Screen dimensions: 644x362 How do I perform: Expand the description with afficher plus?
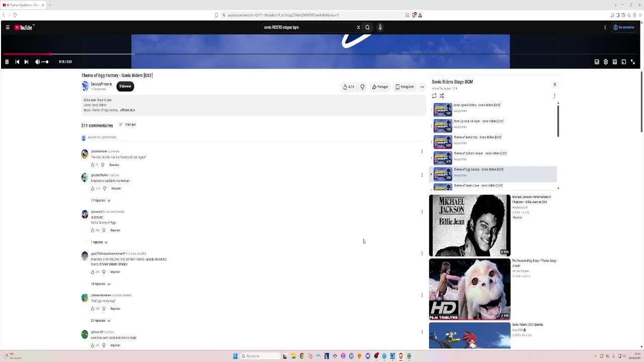[x=127, y=110]
